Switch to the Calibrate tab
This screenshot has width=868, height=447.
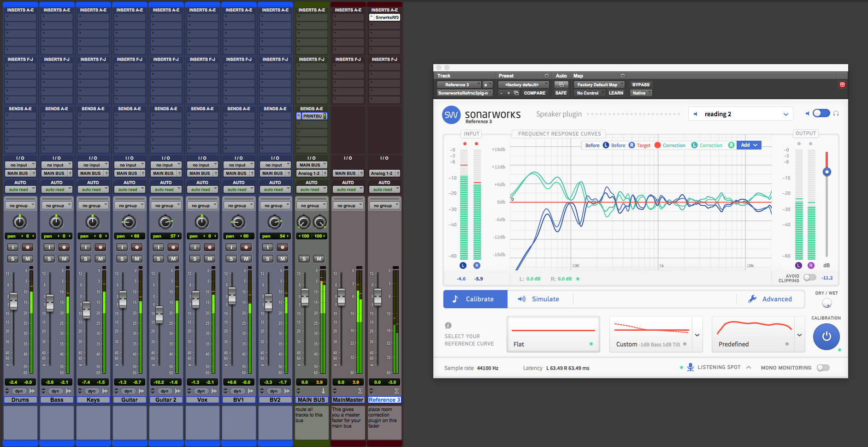pyautogui.click(x=475, y=299)
